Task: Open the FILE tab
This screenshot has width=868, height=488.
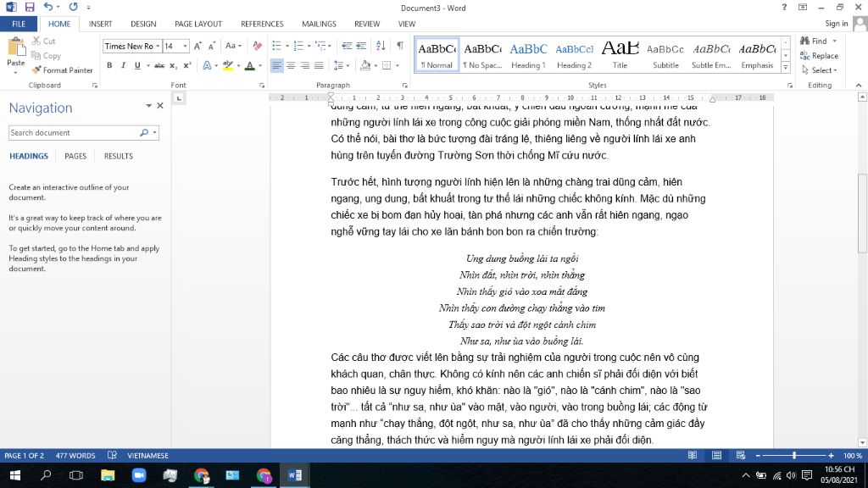Action: tap(19, 24)
